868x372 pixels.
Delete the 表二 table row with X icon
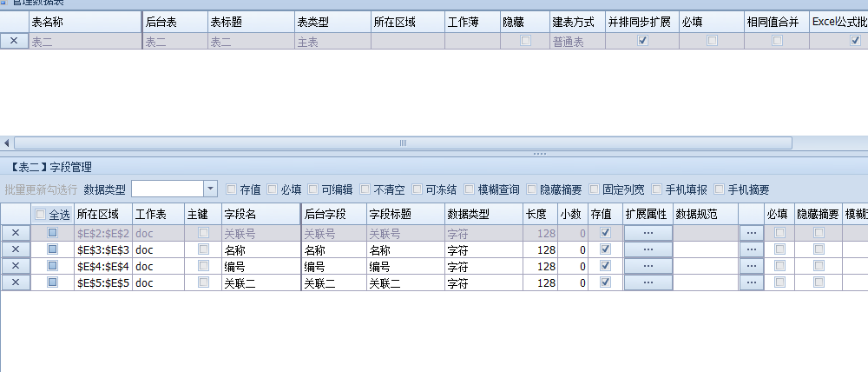15,41
